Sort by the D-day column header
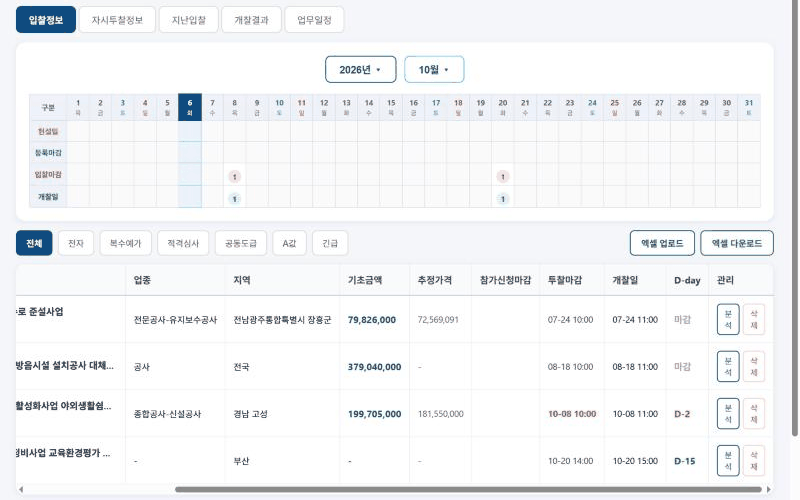 [687, 280]
